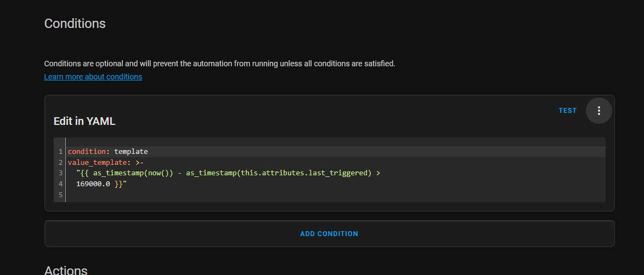This screenshot has width=644, height=275.
Task: Click the ADD CONDITION button
Action: [x=329, y=233]
